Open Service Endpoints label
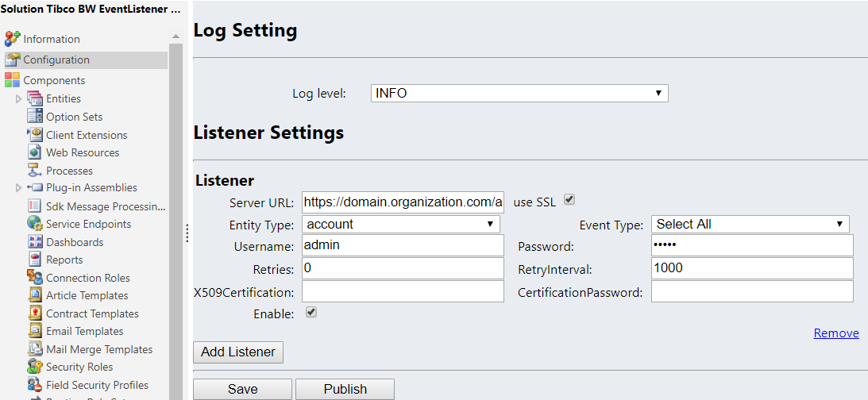The width and height of the screenshot is (868, 400). [89, 224]
